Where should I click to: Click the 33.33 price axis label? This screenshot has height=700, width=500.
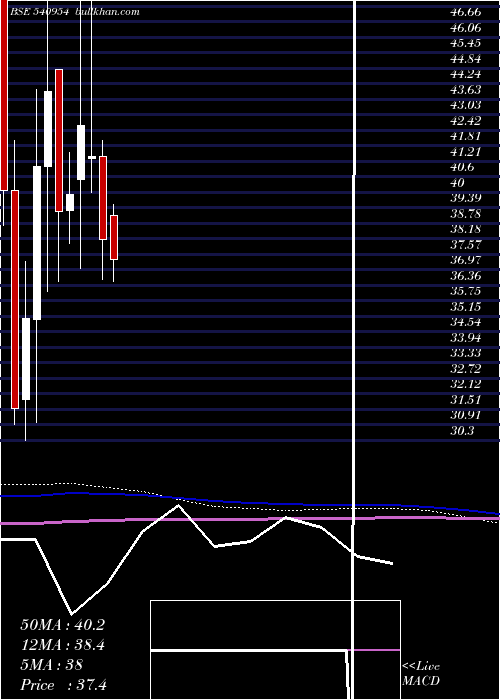click(466, 353)
